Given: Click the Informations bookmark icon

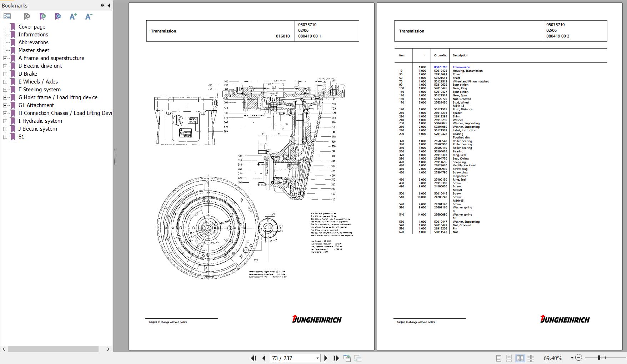Looking at the screenshot, I should coord(13,35).
